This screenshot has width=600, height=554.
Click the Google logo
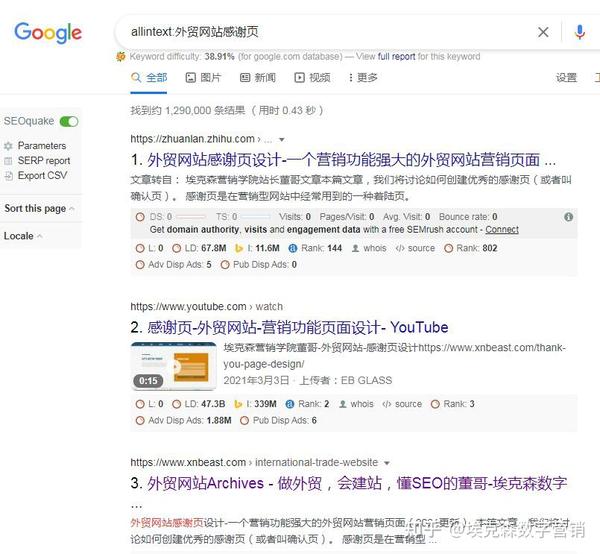pos(48,33)
